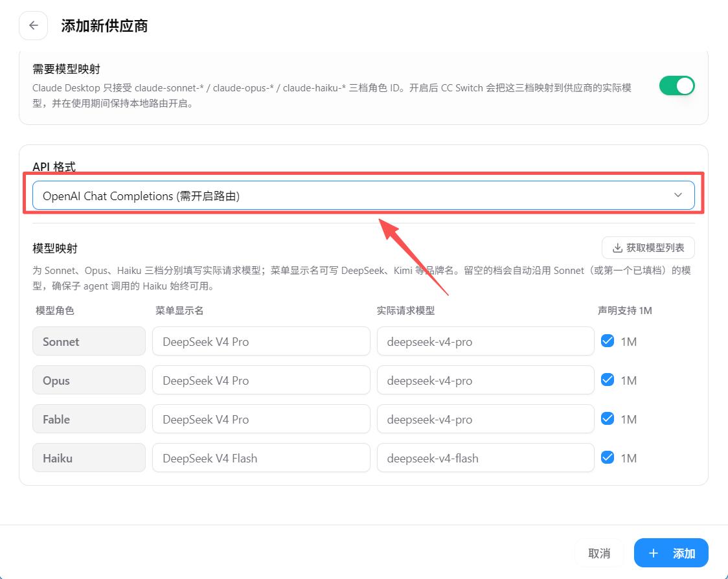
Task: Edit Opus menu display name field
Action: (261, 380)
